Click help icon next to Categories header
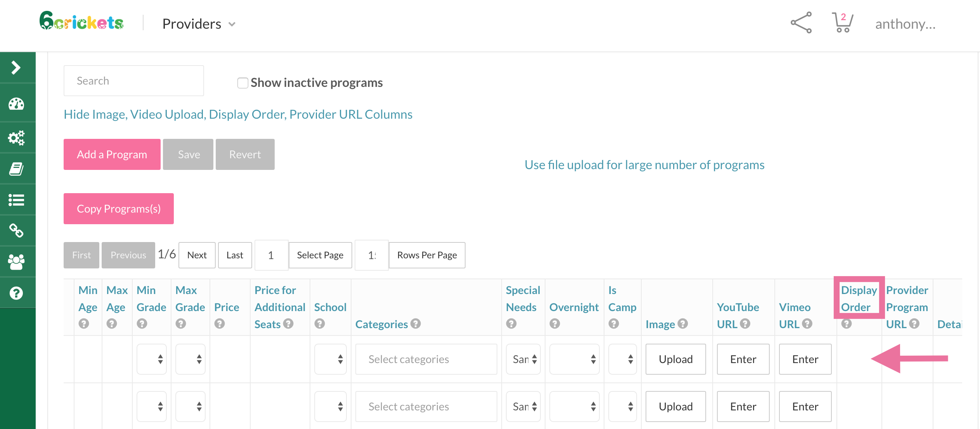The width and height of the screenshot is (980, 429). pos(416,323)
